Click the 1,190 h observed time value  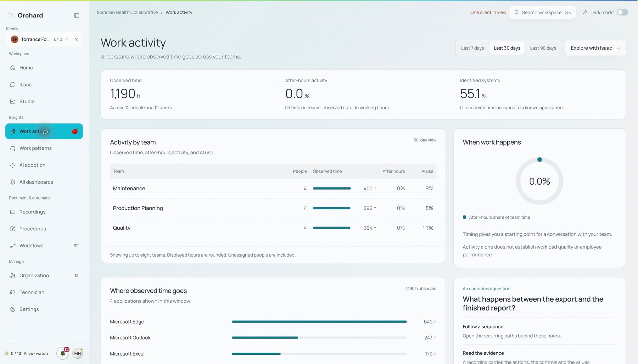(x=125, y=94)
